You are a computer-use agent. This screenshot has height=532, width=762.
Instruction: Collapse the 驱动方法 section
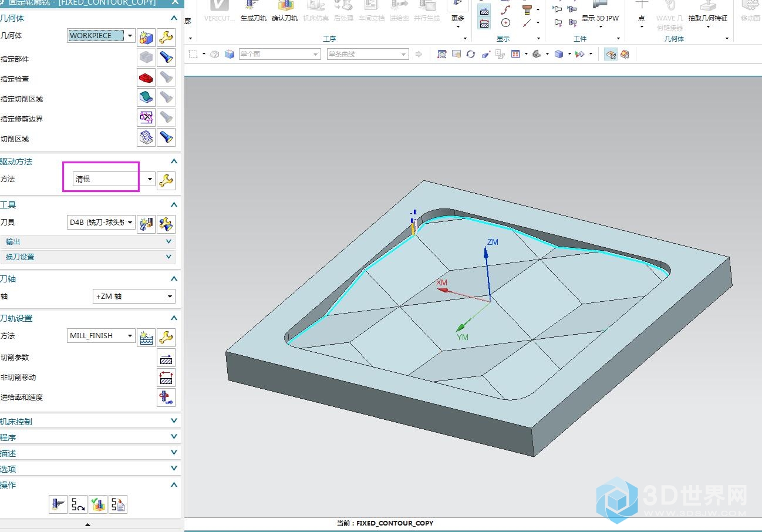(174, 161)
